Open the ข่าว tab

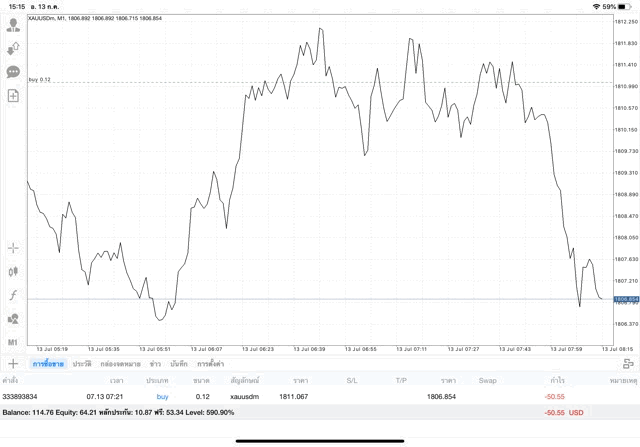(155, 364)
